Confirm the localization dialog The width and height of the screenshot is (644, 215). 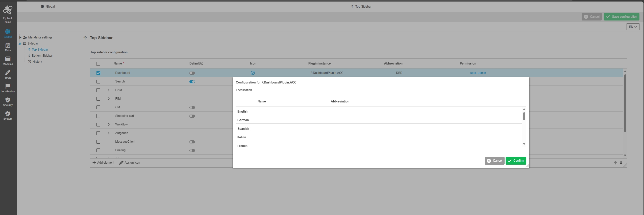pyautogui.click(x=516, y=161)
